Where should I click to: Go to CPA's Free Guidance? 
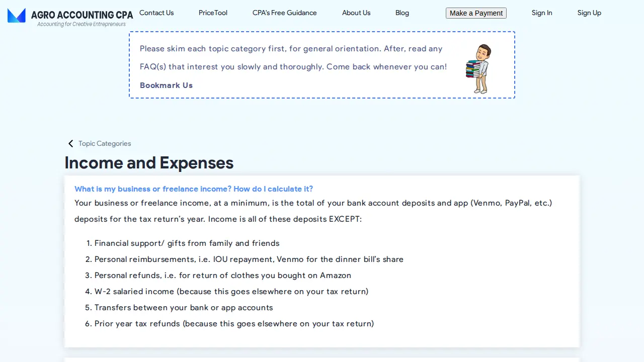point(285,13)
